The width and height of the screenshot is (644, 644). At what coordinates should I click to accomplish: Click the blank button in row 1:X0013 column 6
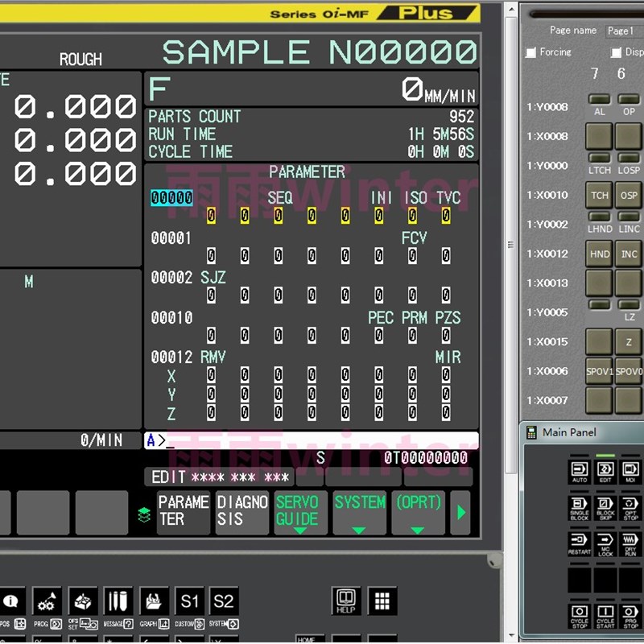coord(629,283)
